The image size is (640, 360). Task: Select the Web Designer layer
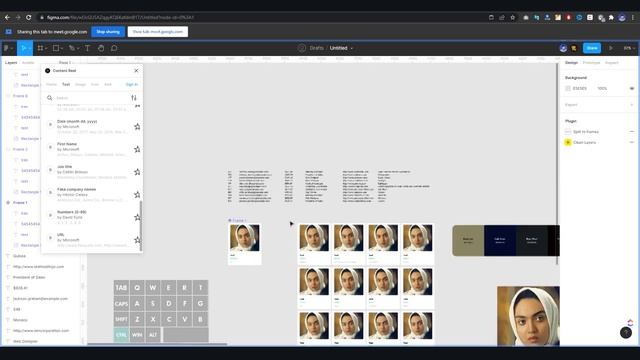[25, 341]
